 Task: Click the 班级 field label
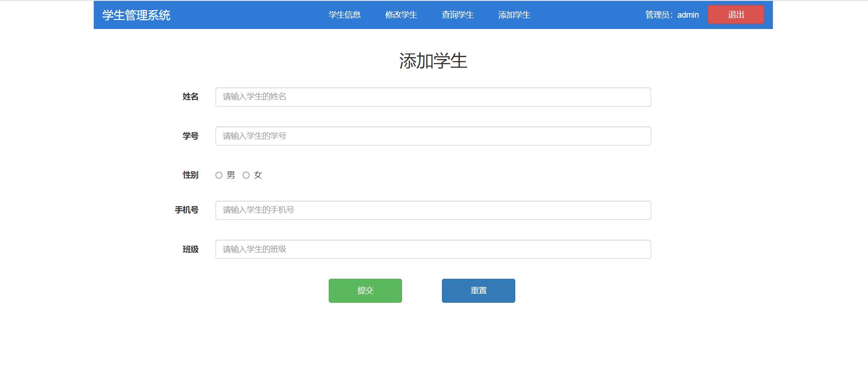[x=191, y=249]
